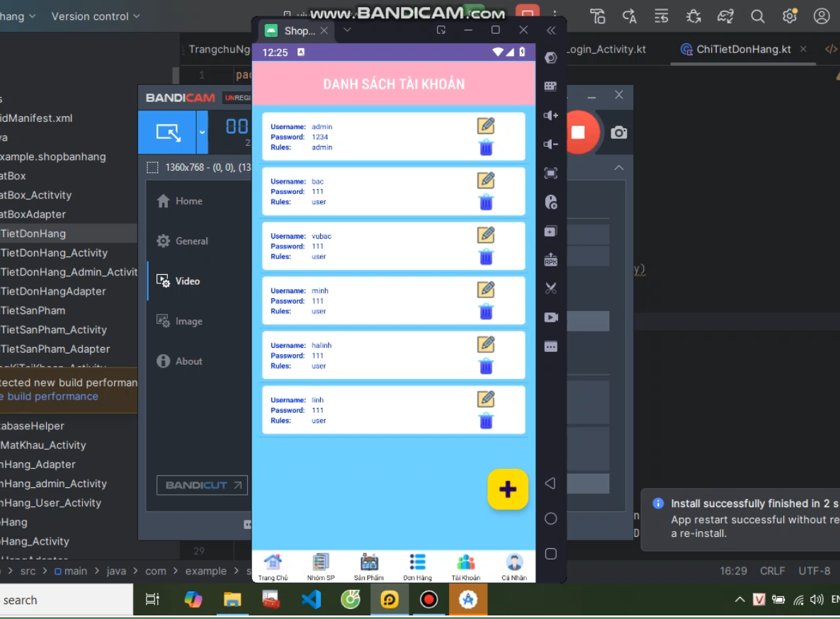Open Bandicam Home section
The image size is (840, 619).
(x=180, y=201)
